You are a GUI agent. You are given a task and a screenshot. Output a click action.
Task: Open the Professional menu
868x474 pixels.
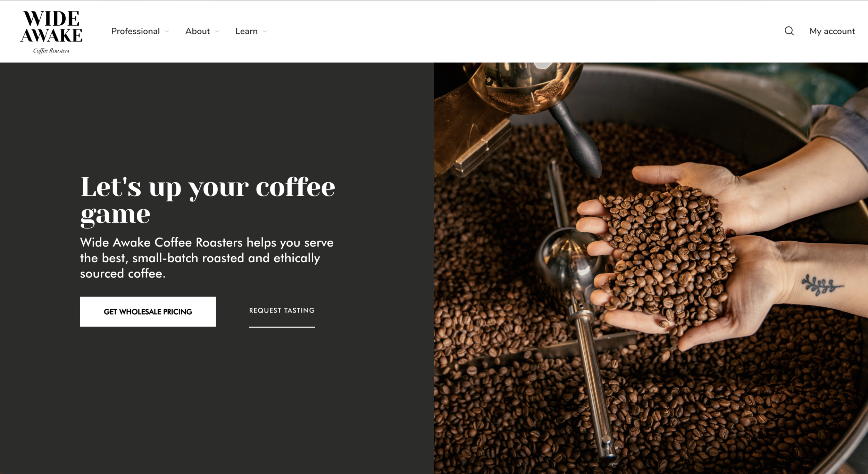coord(135,31)
